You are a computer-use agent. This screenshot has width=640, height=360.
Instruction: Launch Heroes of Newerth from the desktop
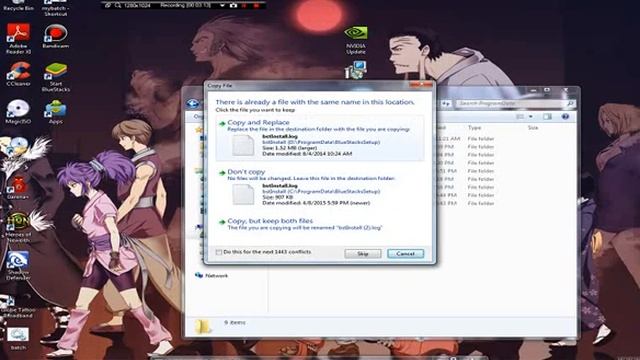tap(18, 228)
